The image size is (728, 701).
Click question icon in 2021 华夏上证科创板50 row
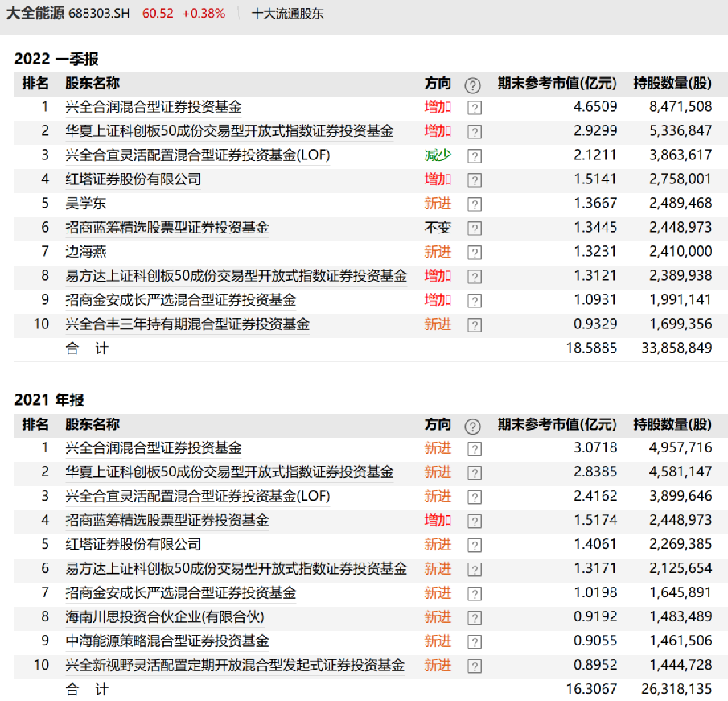[474, 473]
